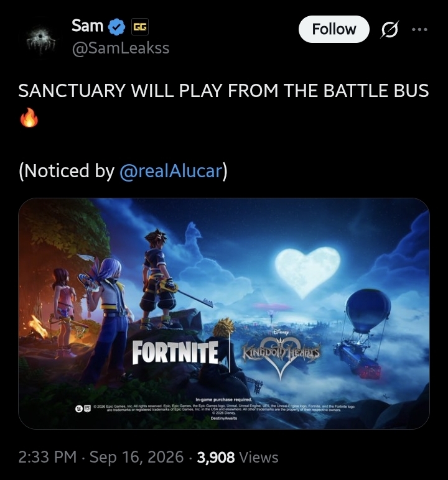Click the @SamLeakss handle
The image size is (448, 480).
121,48
